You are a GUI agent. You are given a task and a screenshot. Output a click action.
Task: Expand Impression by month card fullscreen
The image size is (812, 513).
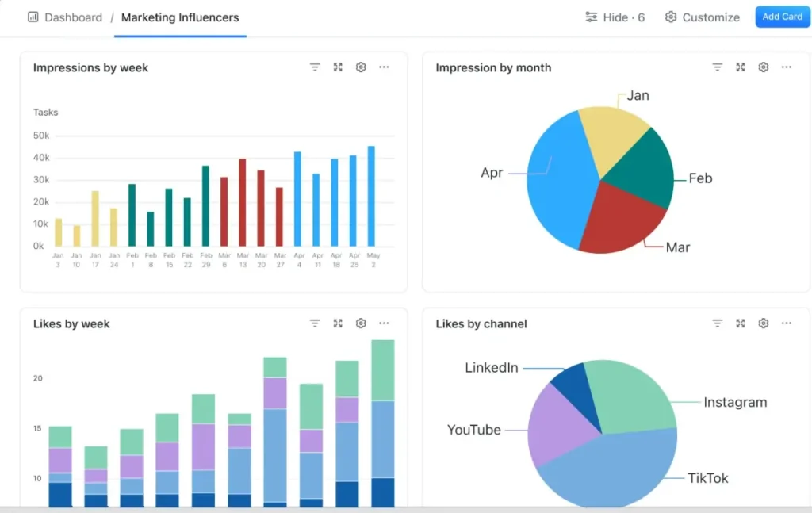[741, 67]
